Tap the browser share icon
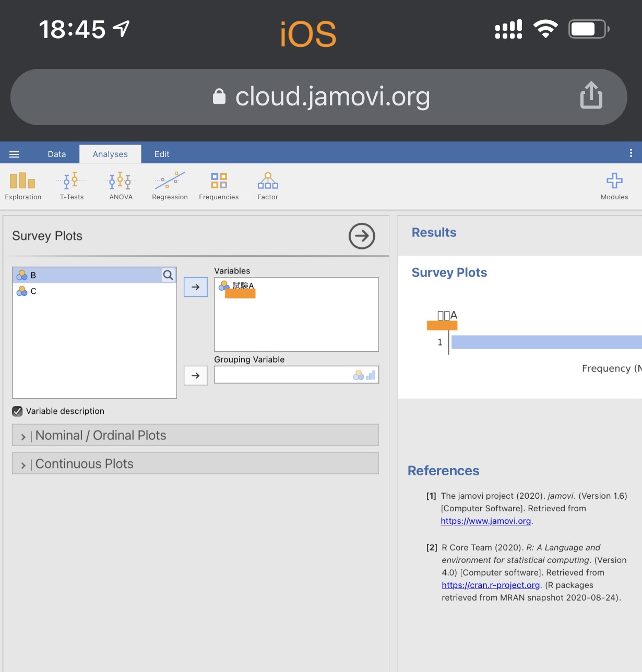 (x=591, y=95)
